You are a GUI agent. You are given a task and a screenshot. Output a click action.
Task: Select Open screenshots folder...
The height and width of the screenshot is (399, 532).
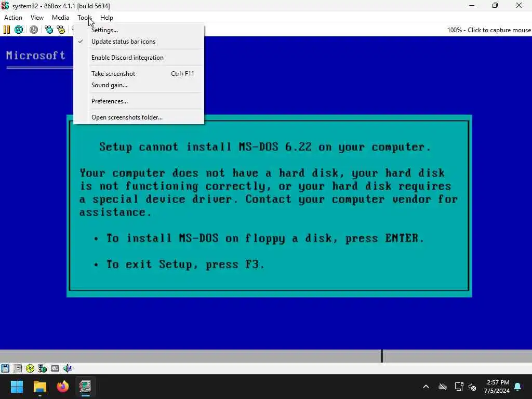pyautogui.click(x=139, y=117)
